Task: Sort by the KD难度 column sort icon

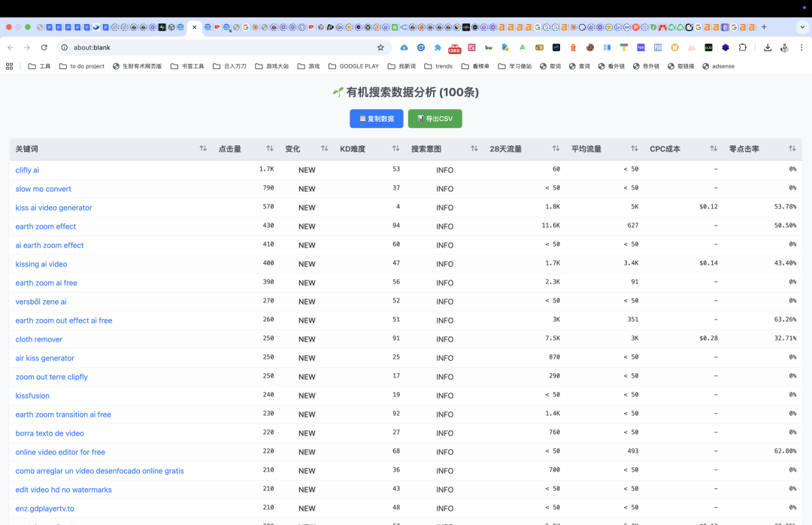Action: [395, 149]
